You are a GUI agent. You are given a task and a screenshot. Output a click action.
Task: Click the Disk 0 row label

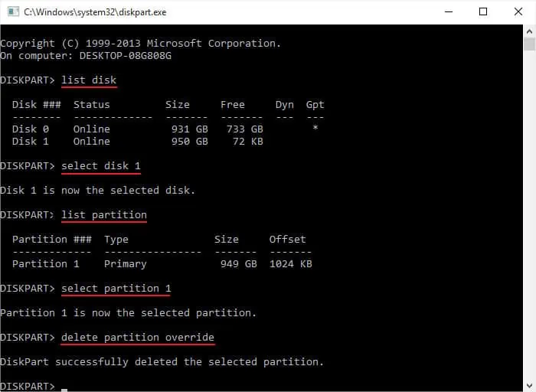coord(31,129)
